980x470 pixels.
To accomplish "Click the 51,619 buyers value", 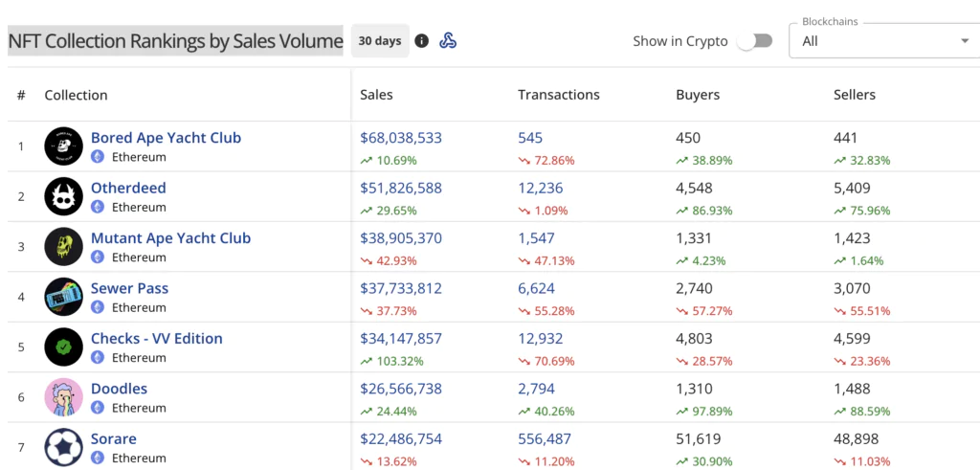I will point(698,438).
